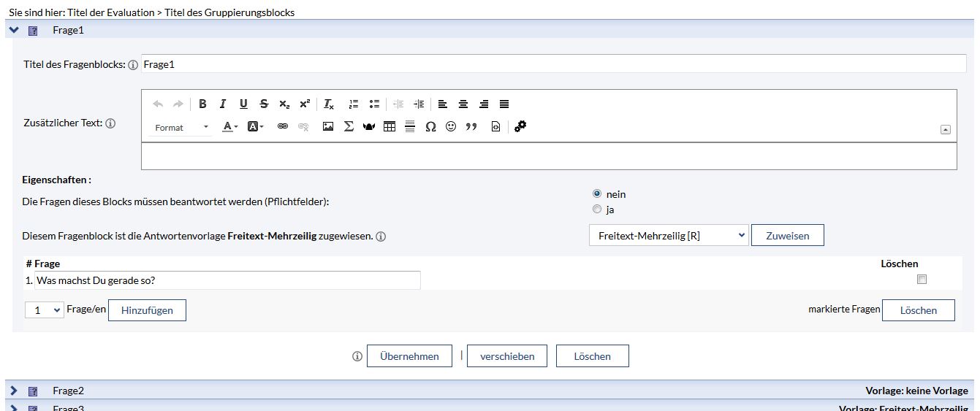Image resolution: width=980 pixels, height=411 pixels.
Task: Expand the Frage2 block
Action: click(x=14, y=391)
